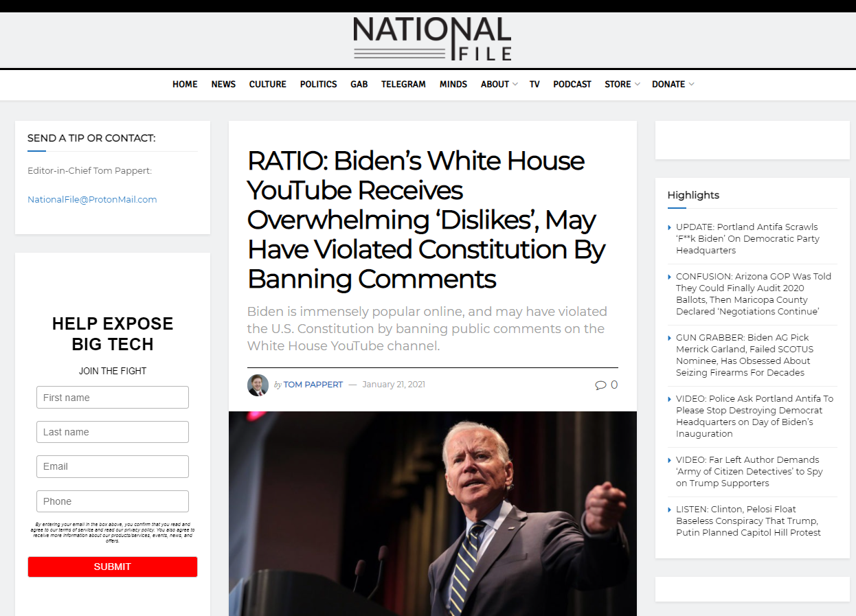The image size is (856, 616).
Task: Open the Police Ask Portland Antifa video highlight
Action: pos(754,416)
